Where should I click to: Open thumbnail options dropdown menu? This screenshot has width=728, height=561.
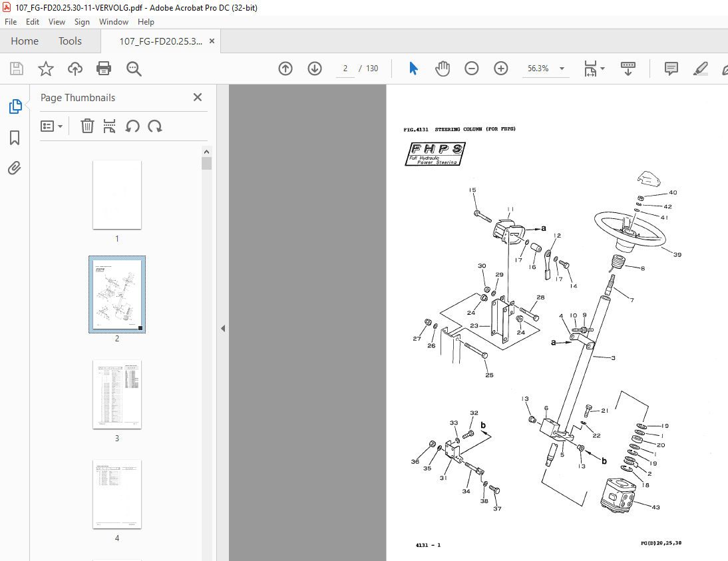(51, 126)
